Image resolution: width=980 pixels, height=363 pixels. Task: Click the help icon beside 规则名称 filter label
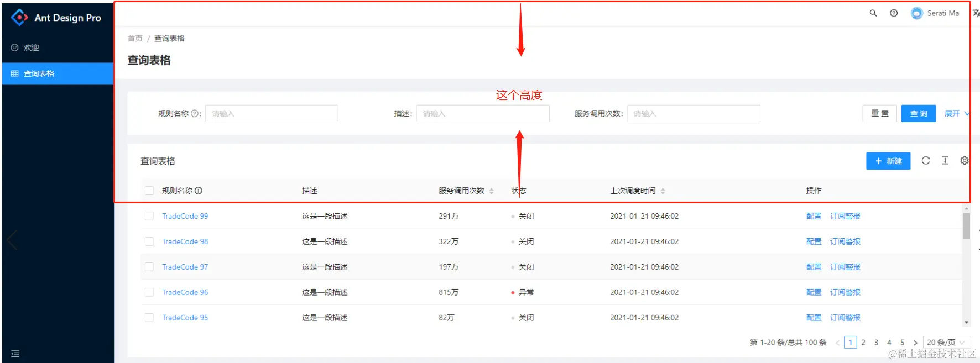(x=194, y=114)
